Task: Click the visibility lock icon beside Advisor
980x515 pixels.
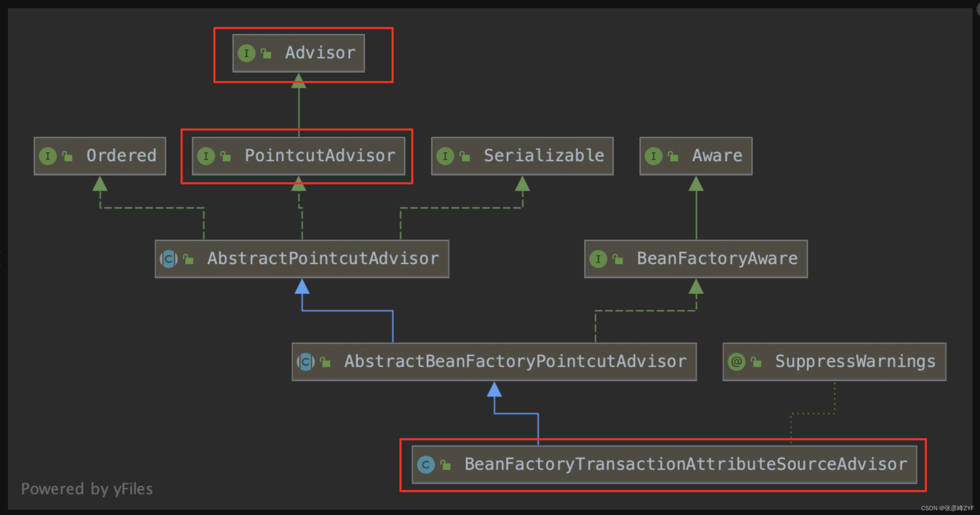Action: pos(266,53)
